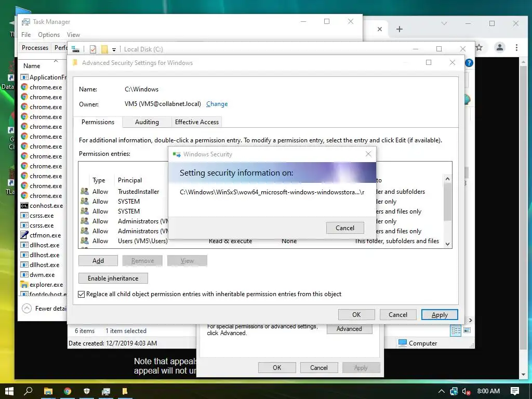This screenshot has height=399, width=532.
Task: Open Explorer quick access toolbar dropdown arrow
Action: (114, 49)
